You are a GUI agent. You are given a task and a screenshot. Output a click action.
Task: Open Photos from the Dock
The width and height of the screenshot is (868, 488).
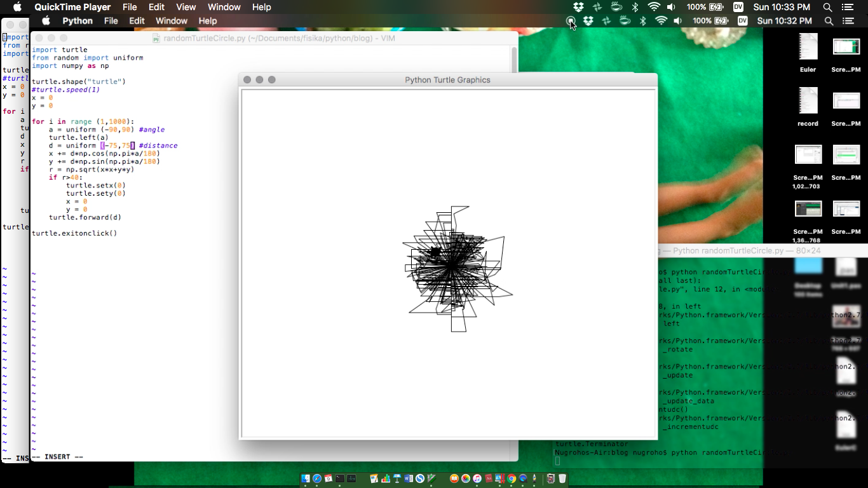tap(466, 478)
